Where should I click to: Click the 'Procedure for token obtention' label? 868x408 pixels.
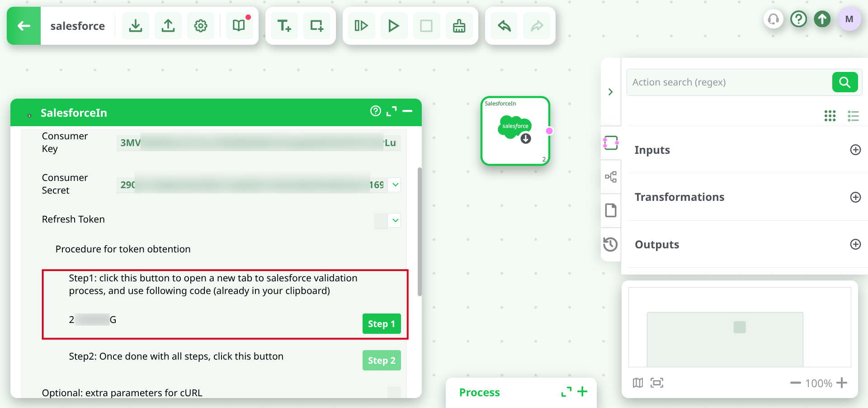click(x=123, y=249)
